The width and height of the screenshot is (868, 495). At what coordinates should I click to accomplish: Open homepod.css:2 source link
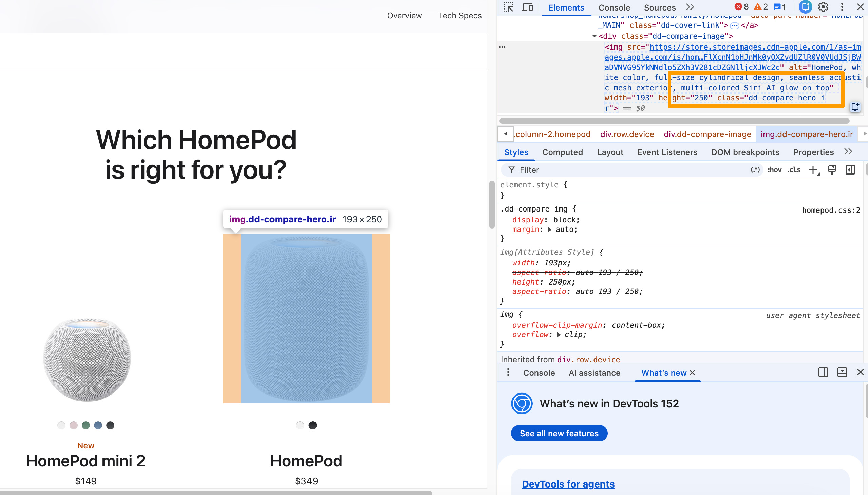point(831,210)
